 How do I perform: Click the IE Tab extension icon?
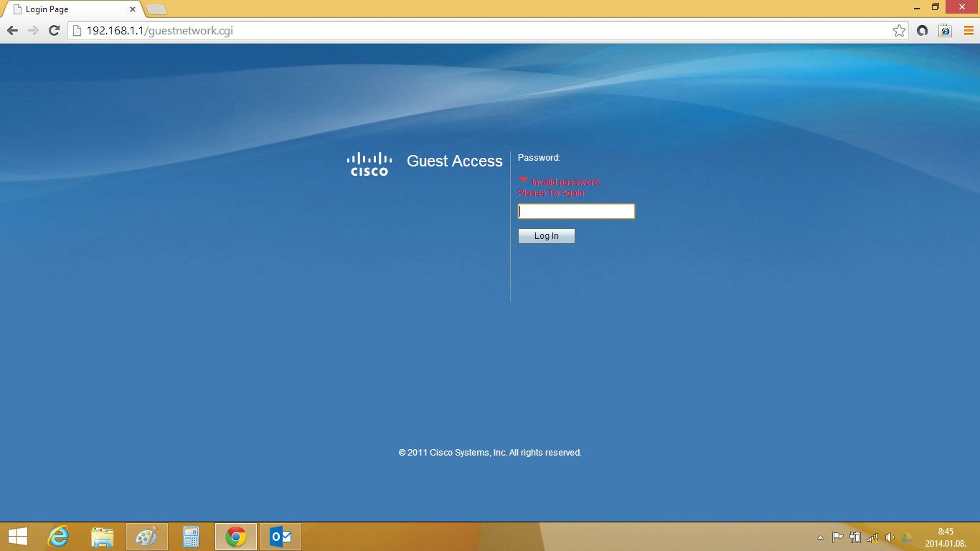[946, 30]
